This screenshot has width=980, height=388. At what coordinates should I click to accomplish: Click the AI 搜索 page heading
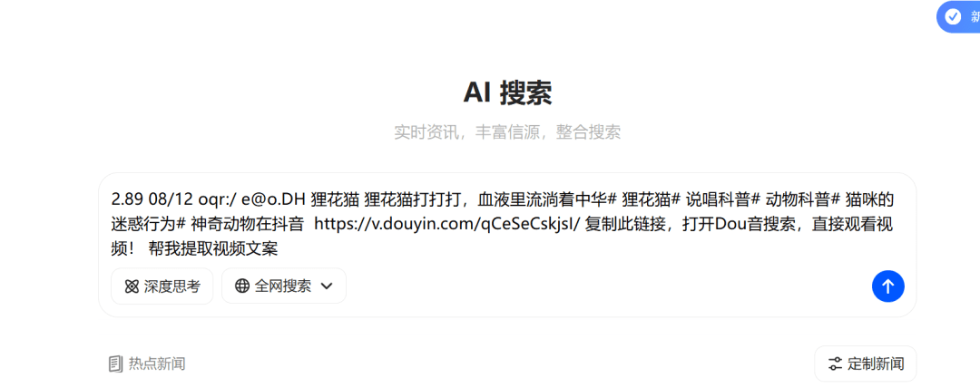click(x=507, y=93)
